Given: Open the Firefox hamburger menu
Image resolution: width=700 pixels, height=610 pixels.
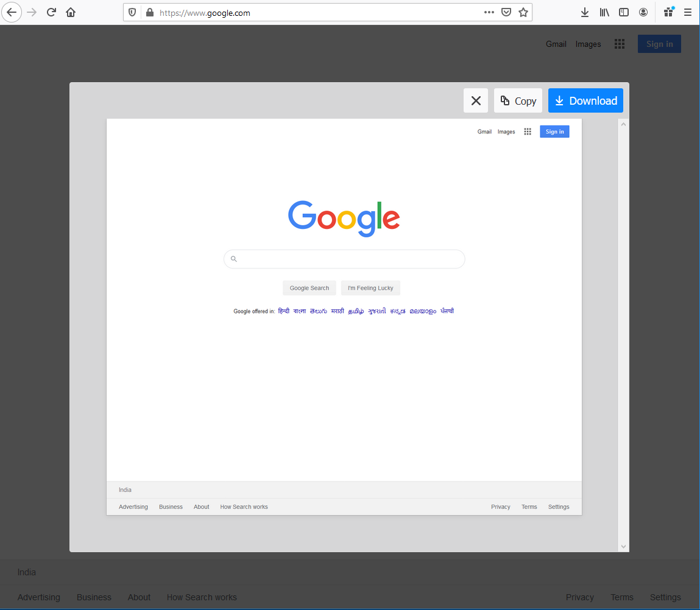Looking at the screenshot, I should tap(688, 13).
